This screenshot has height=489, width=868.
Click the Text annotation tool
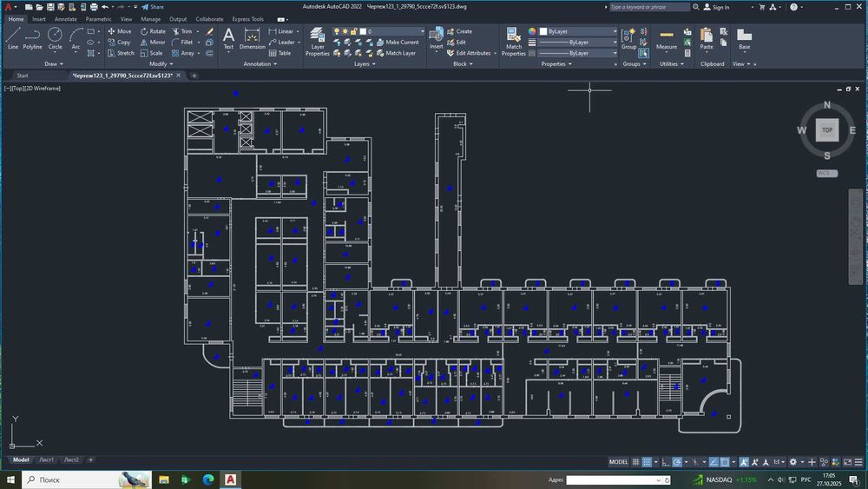[228, 37]
